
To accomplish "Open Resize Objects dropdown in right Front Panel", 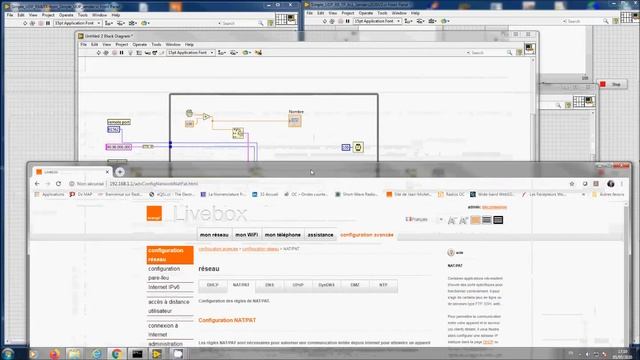I will pos(432,21).
